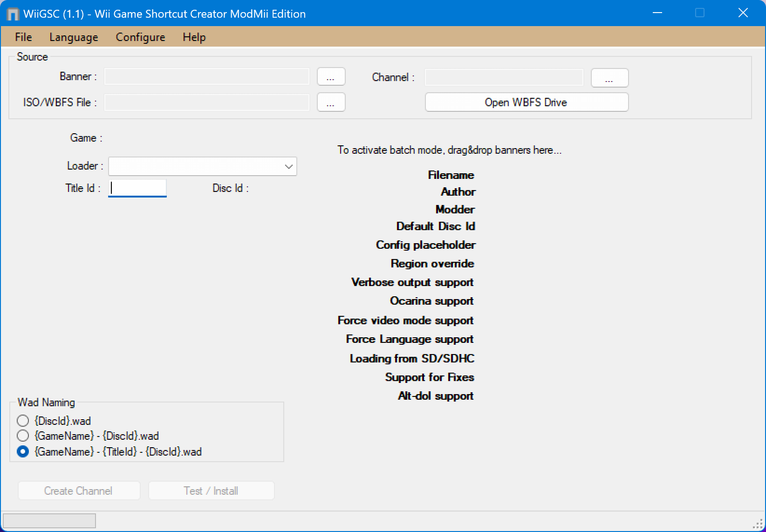The image size is (766, 532).
Task: Click the Test / Install button
Action: tap(211, 491)
